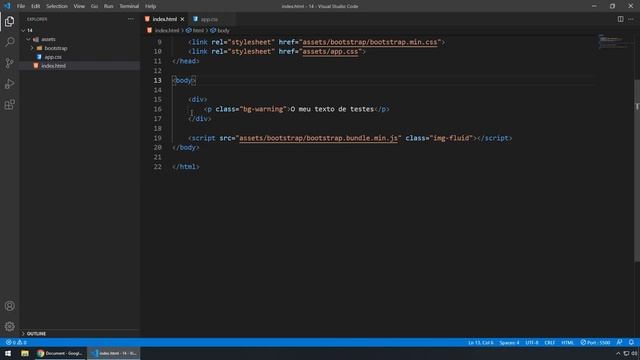Open editor More Actions ellipsis
The width and height of the screenshot is (640, 360).
click(631, 19)
